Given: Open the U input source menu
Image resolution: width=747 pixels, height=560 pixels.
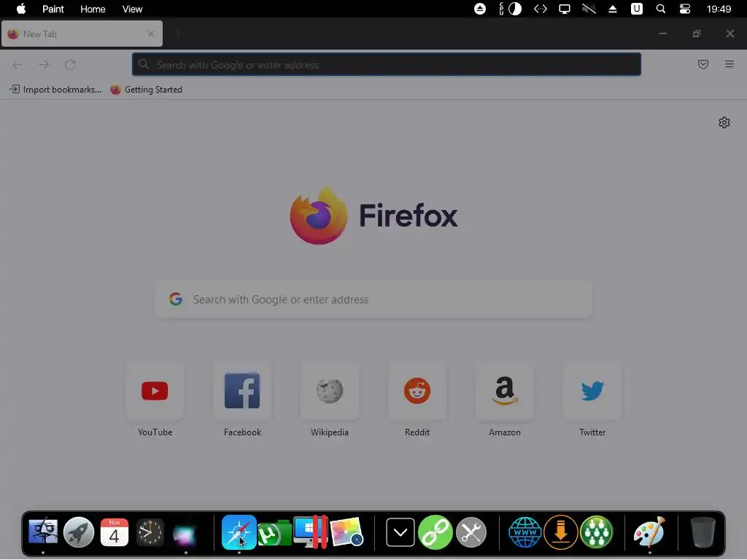Looking at the screenshot, I should [636, 9].
